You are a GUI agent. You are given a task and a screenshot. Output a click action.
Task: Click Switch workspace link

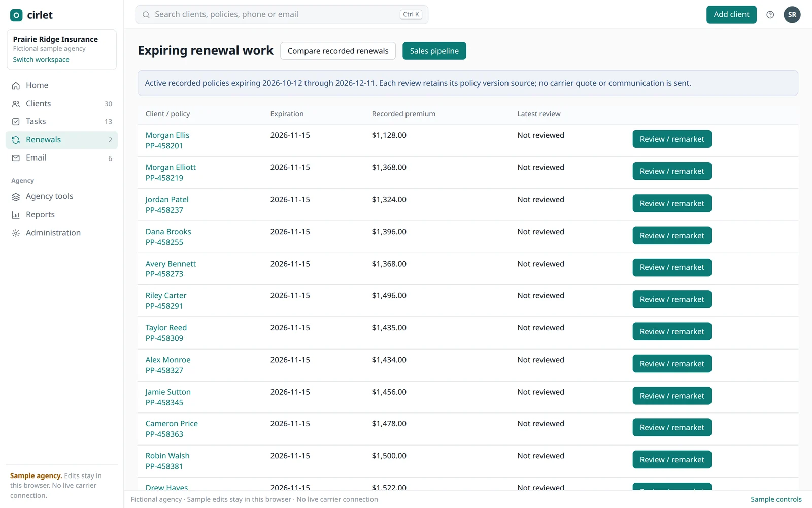(41, 60)
